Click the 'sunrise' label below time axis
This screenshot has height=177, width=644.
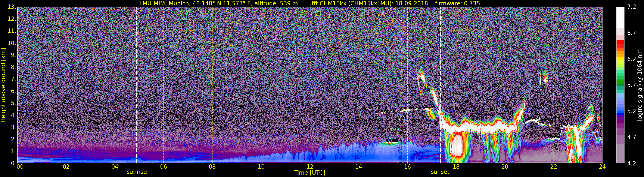[137, 172]
